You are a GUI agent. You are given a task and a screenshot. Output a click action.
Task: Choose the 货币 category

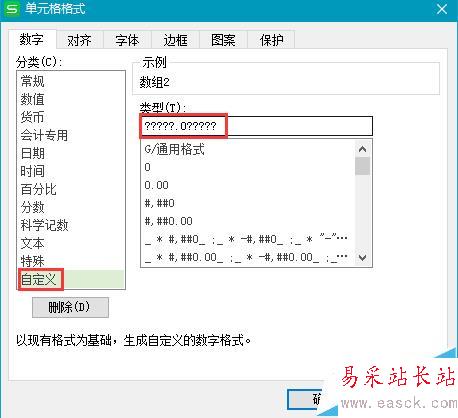71,117
